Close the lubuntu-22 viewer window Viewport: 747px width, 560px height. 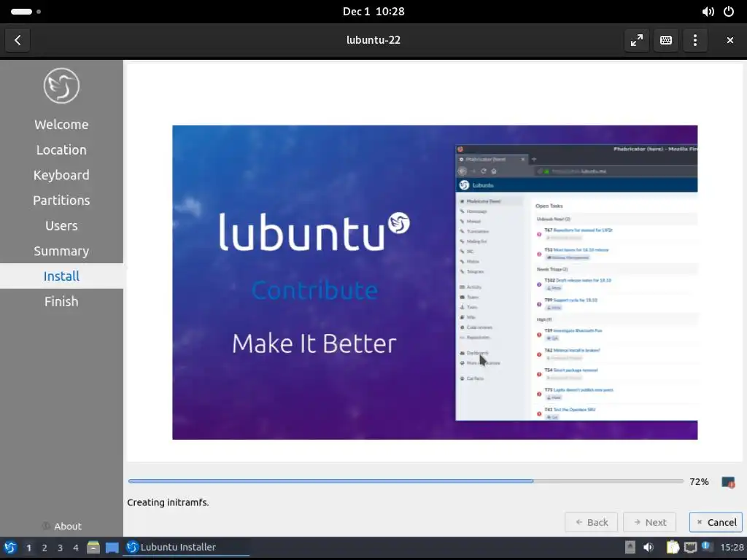pos(729,40)
